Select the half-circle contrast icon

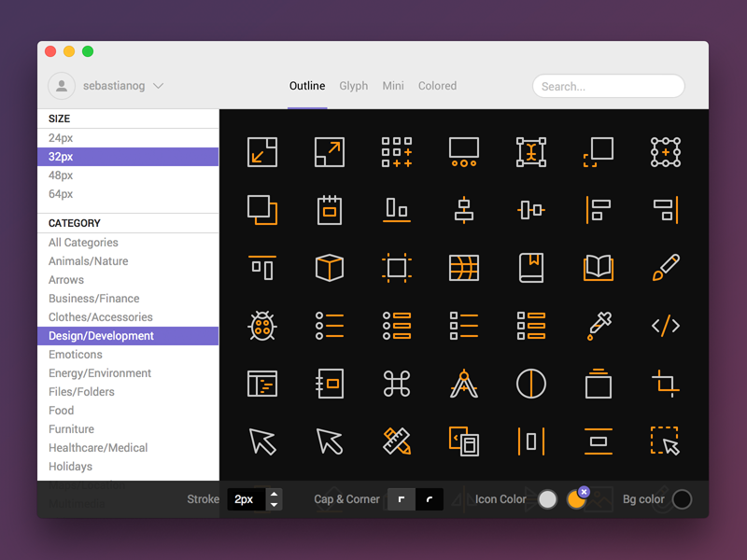pyautogui.click(x=531, y=384)
